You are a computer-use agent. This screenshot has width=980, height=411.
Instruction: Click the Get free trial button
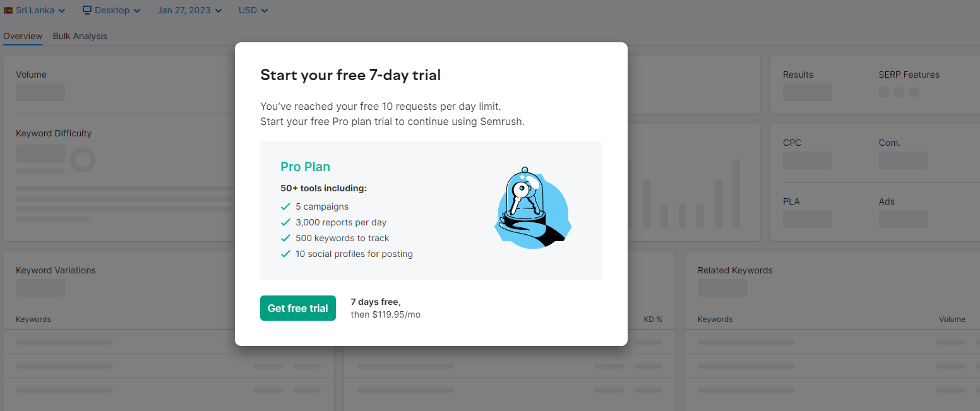point(298,308)
